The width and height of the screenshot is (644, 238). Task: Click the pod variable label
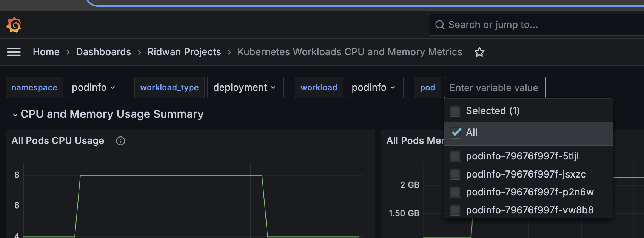pos(428,88)
